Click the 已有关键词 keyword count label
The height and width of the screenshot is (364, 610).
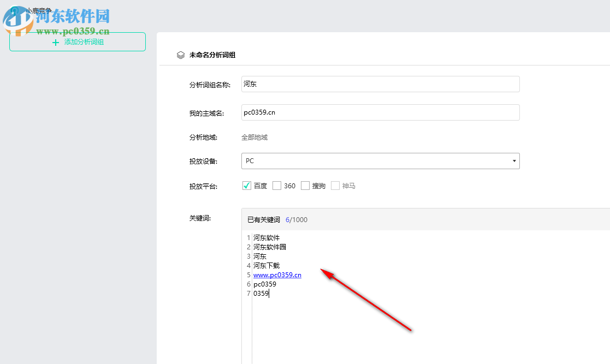pyautogui.click(x=265, y=219)
